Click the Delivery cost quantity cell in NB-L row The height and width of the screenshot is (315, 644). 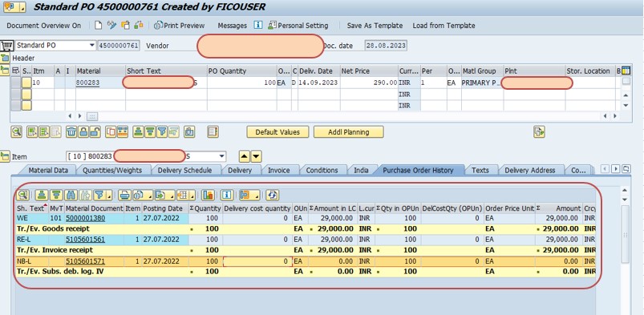[x=257, y=260]
